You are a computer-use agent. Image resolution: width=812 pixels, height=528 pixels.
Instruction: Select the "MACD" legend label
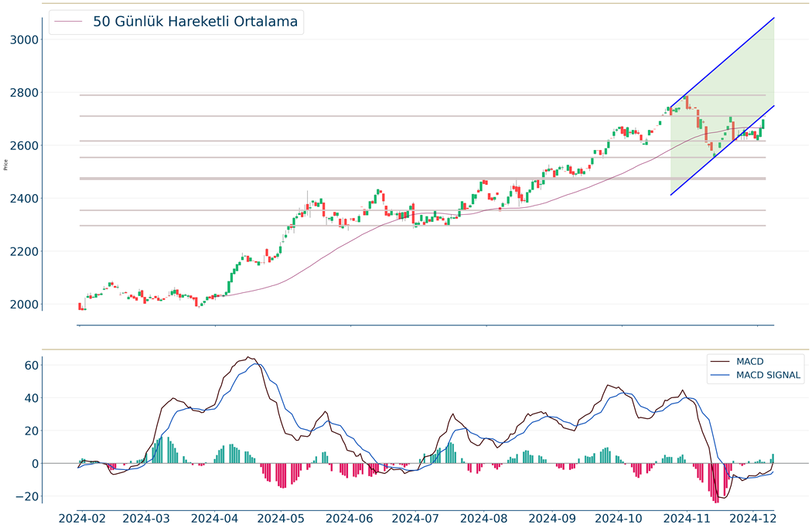coord(750,361)
